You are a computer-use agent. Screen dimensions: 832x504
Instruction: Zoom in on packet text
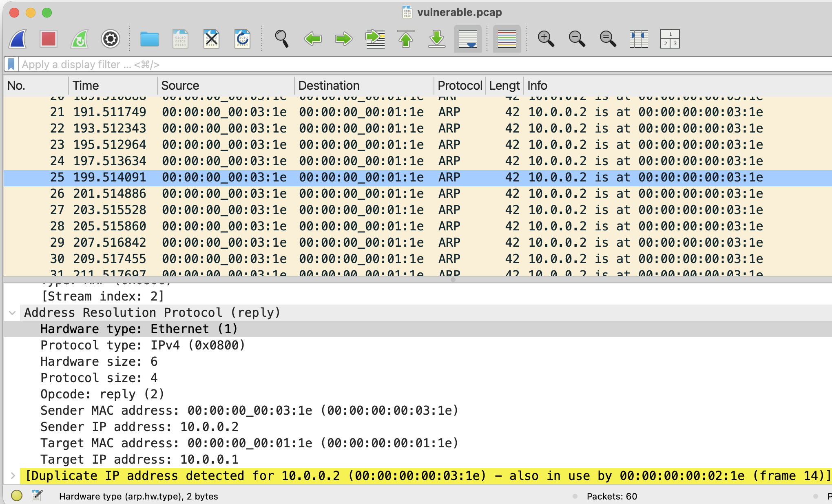click(546, 39)
